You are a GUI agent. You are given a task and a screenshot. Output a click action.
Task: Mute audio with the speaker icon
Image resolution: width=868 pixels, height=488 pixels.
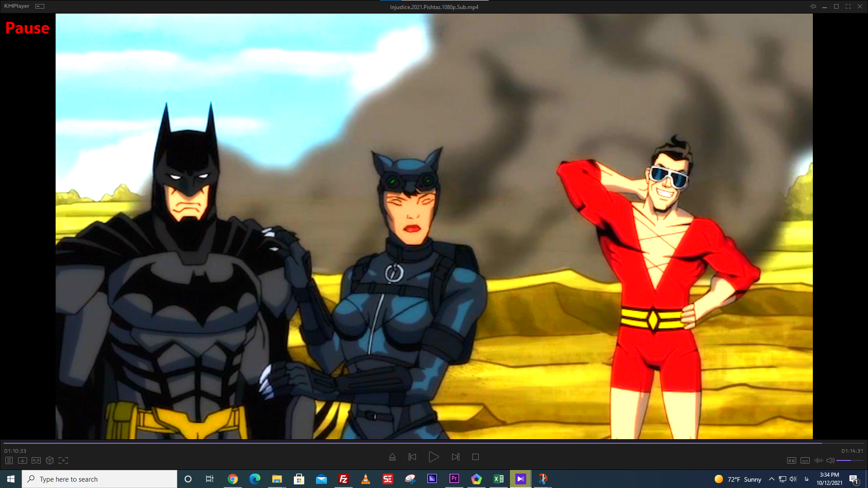830,460
